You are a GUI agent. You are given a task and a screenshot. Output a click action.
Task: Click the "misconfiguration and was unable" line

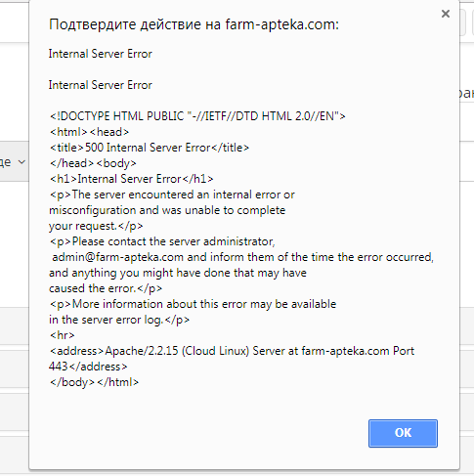(167, 210)
